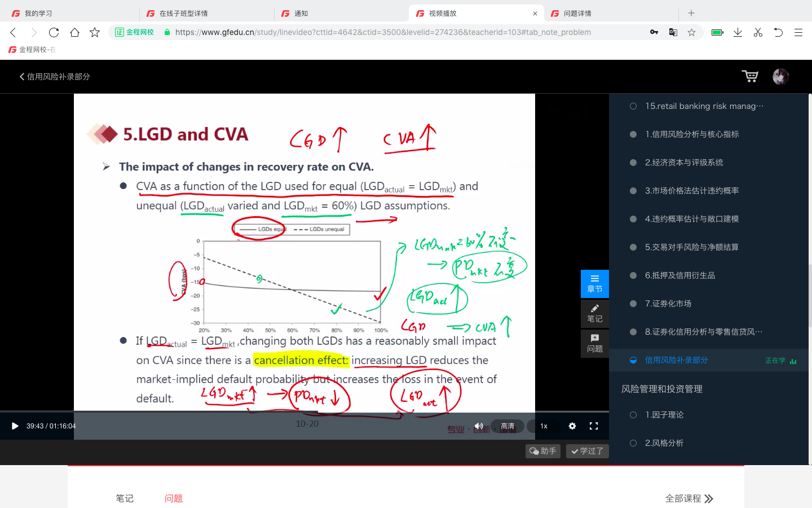Go back via 信用风险补录部分 header
812x508 pixels.
[55, 76]
